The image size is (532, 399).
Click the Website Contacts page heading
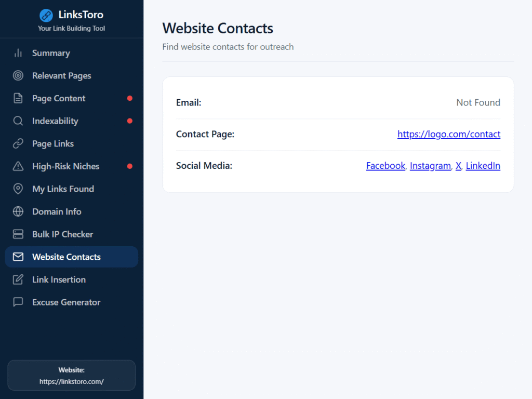[x=218, y=28]
